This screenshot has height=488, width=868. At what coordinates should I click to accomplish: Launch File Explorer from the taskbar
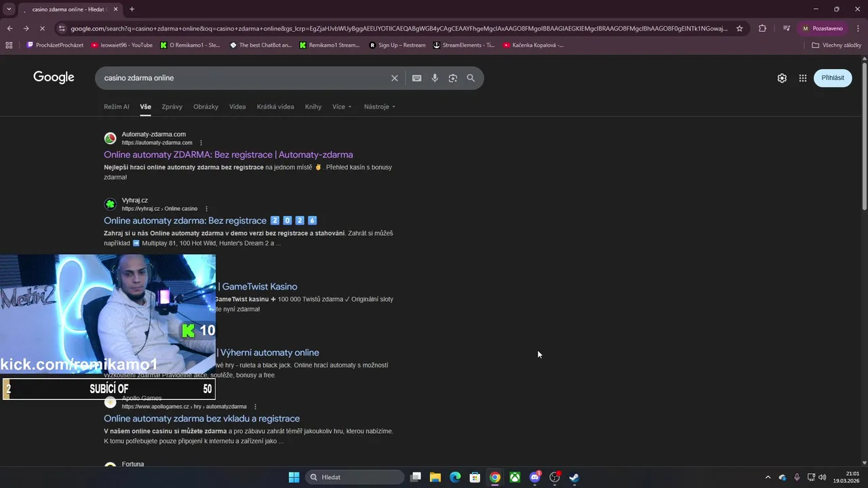[x=435, y=477]
